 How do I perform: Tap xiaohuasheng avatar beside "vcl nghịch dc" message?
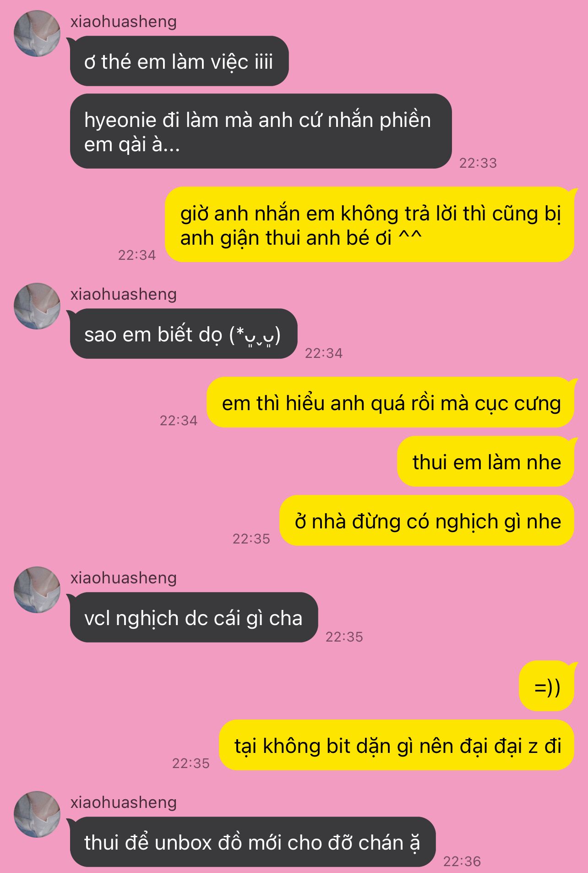click(x=37, y=590)
